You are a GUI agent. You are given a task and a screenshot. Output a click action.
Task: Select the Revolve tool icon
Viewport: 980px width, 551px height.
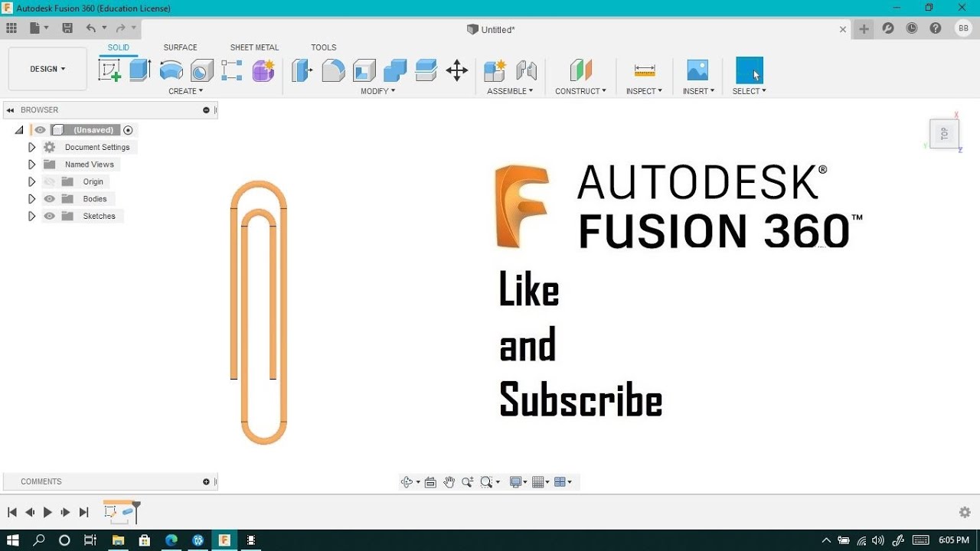coord(171,70)
